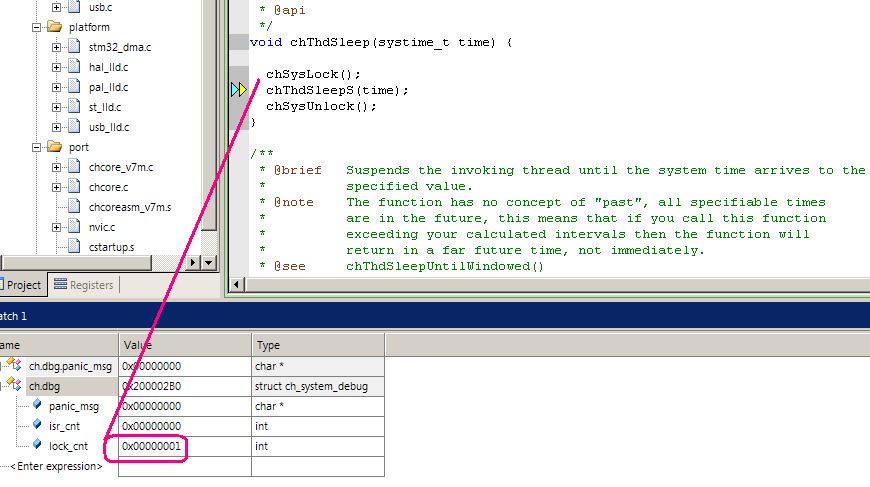
Task: Click the Enter expression watch field
Action: [56, 466]
